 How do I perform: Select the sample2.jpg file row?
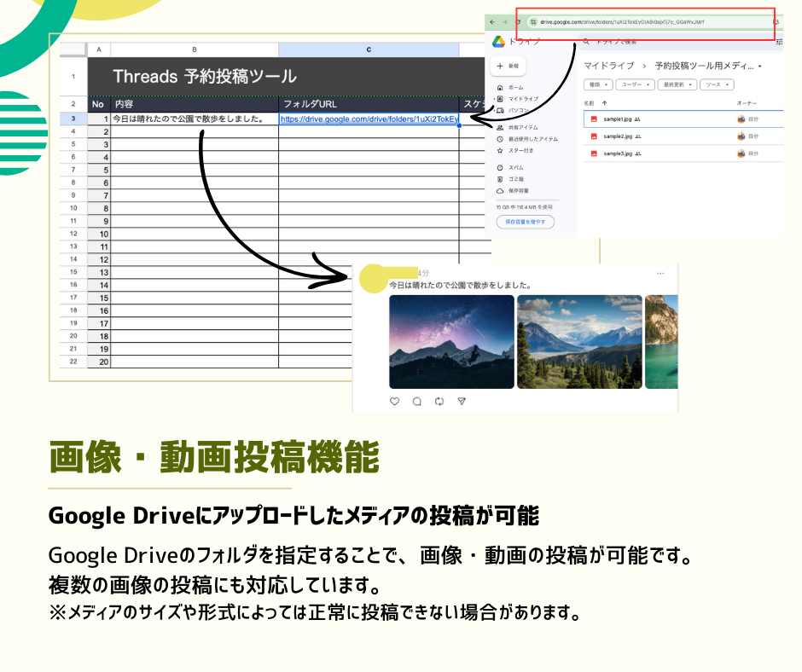coord(683,136)
